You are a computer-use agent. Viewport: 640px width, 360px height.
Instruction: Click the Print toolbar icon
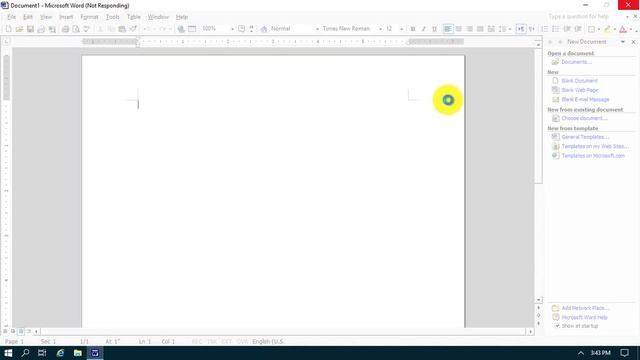(65, 29)
